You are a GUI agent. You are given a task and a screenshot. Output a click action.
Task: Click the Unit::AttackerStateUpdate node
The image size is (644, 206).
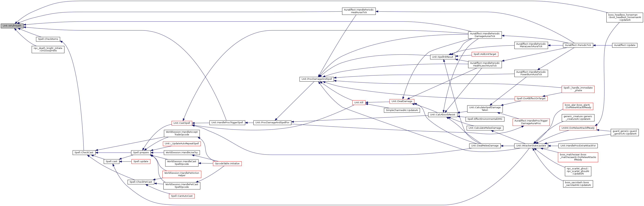[531, 146]
